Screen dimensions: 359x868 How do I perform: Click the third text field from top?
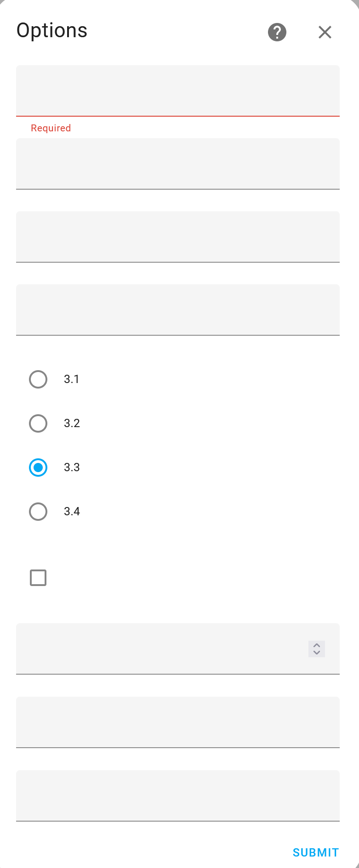(x=178, y=237)
